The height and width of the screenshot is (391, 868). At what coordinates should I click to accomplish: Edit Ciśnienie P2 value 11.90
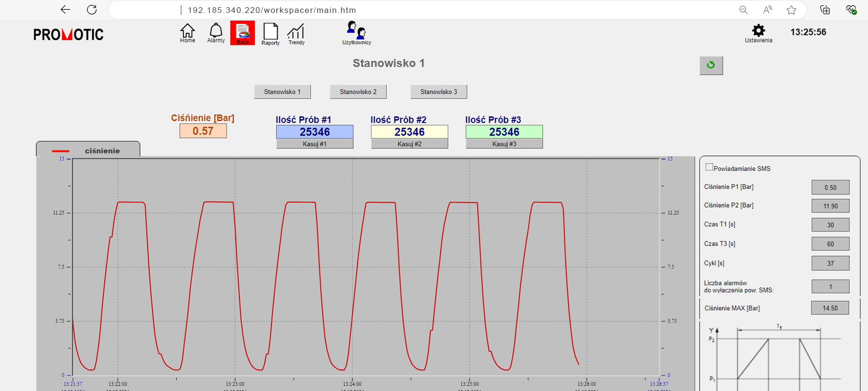coord(830,206)
